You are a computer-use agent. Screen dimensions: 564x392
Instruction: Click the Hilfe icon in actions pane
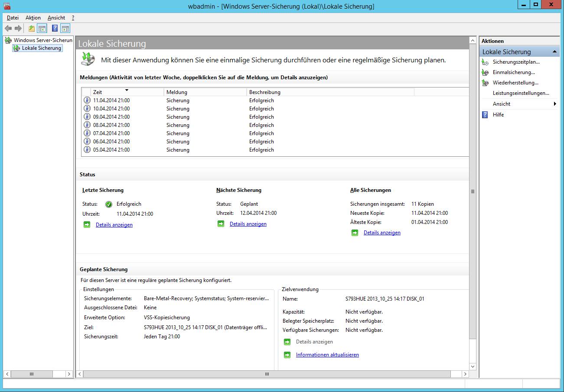pyautogui.click(x=485, y=115)
